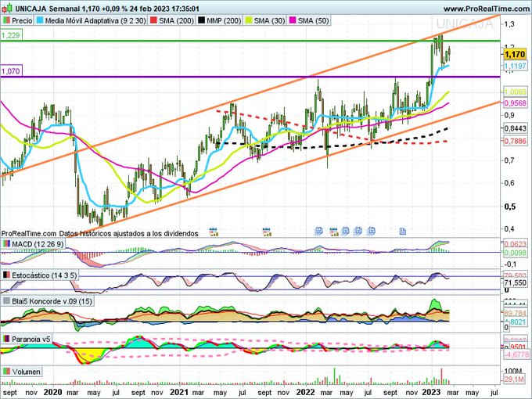Click the 2021 year label on time axis
The height and width of the screenshot is (399, 532).
tap(179, 392)
